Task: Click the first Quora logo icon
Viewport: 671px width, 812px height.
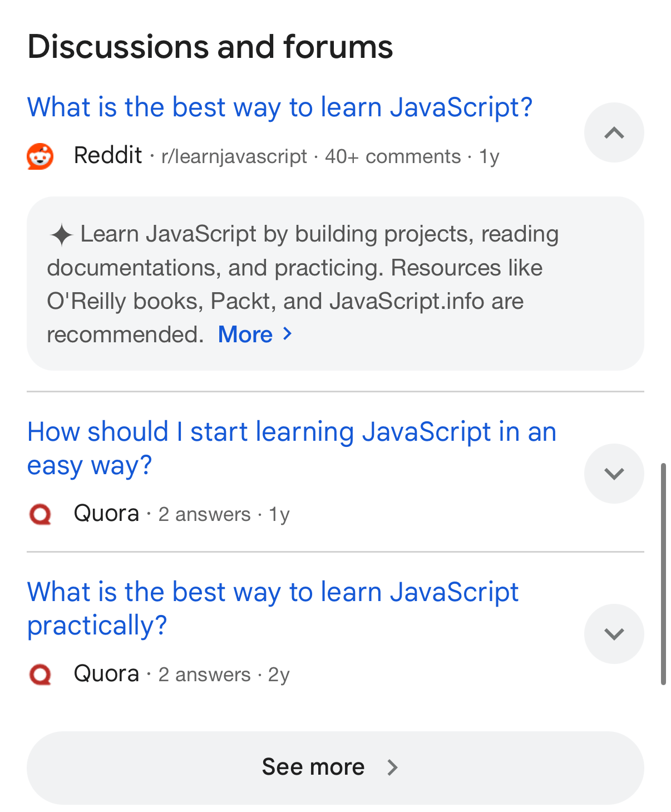Action: (x=40, y=514)
